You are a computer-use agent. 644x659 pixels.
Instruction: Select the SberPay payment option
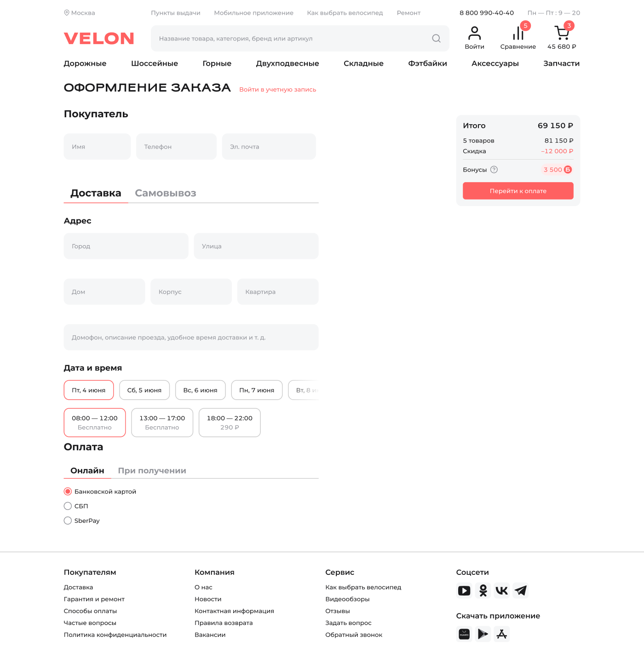pyautogui.click(x=68, y=521)
